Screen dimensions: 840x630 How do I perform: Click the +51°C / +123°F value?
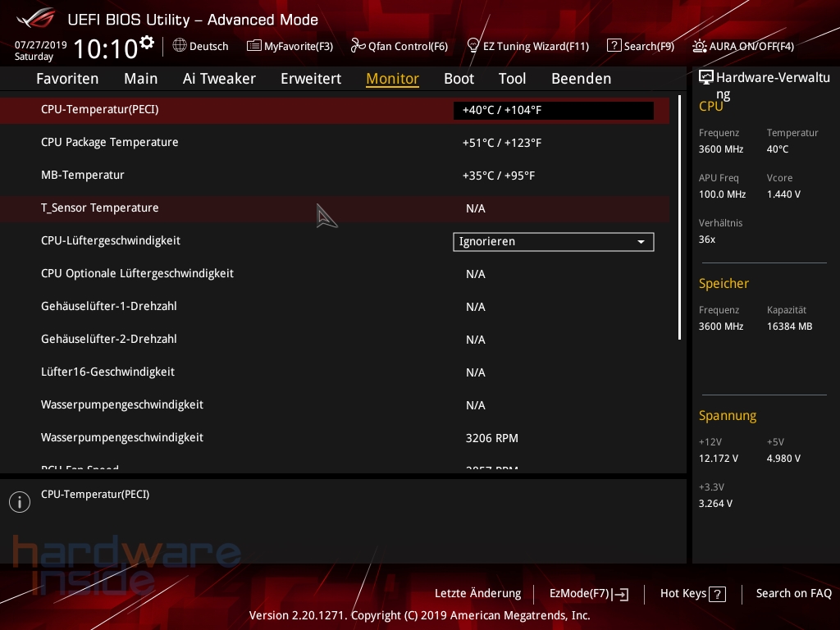502,143
